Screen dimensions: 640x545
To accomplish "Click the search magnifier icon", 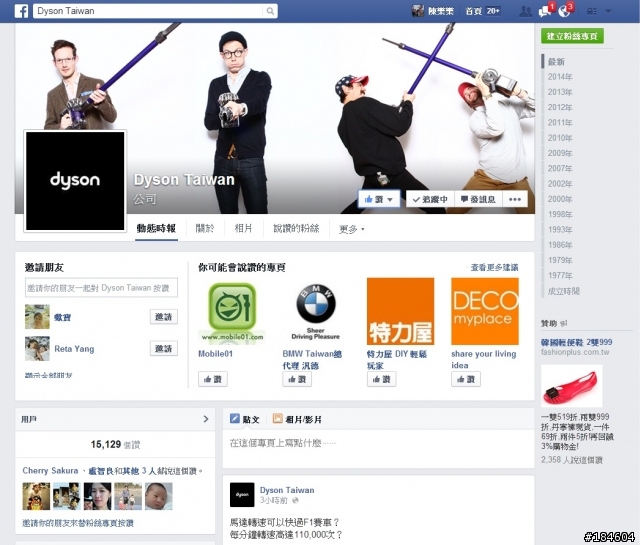I will pos(270,11).
